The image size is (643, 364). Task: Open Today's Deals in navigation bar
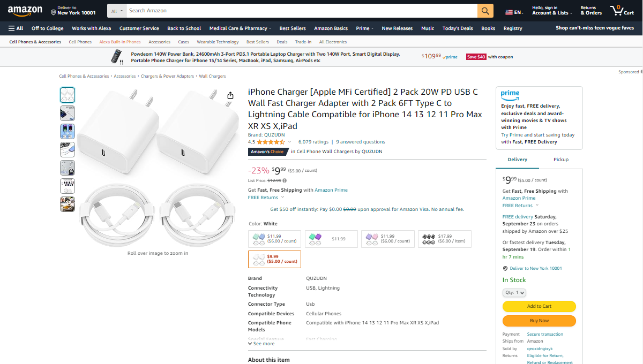(458, 28)
